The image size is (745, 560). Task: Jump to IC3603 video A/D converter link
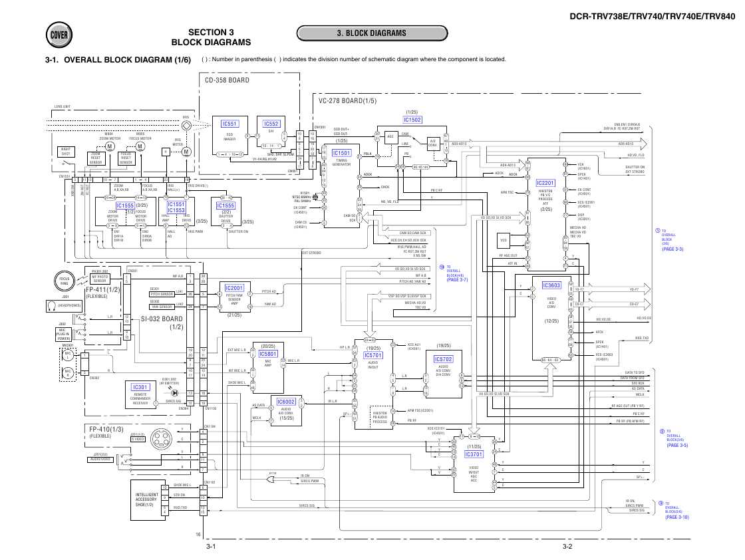pyautogui.click(x=551, y=285)
